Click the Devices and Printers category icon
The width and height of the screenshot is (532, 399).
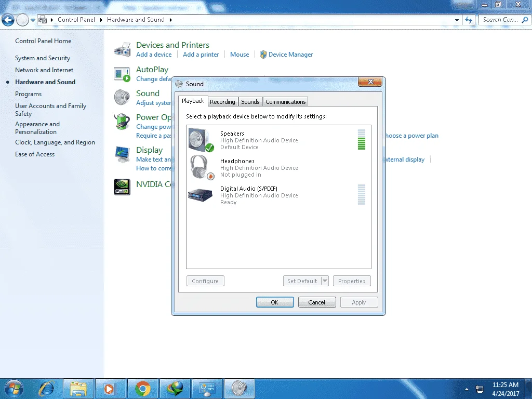tap(122, 49)
